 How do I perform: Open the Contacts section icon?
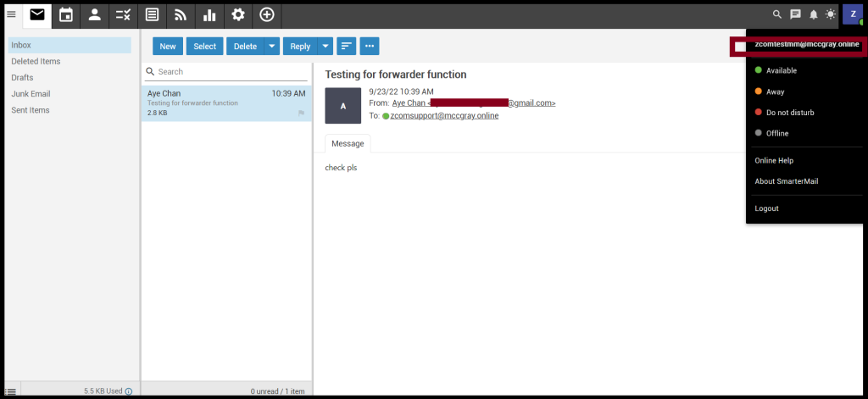tap(95, 15)
